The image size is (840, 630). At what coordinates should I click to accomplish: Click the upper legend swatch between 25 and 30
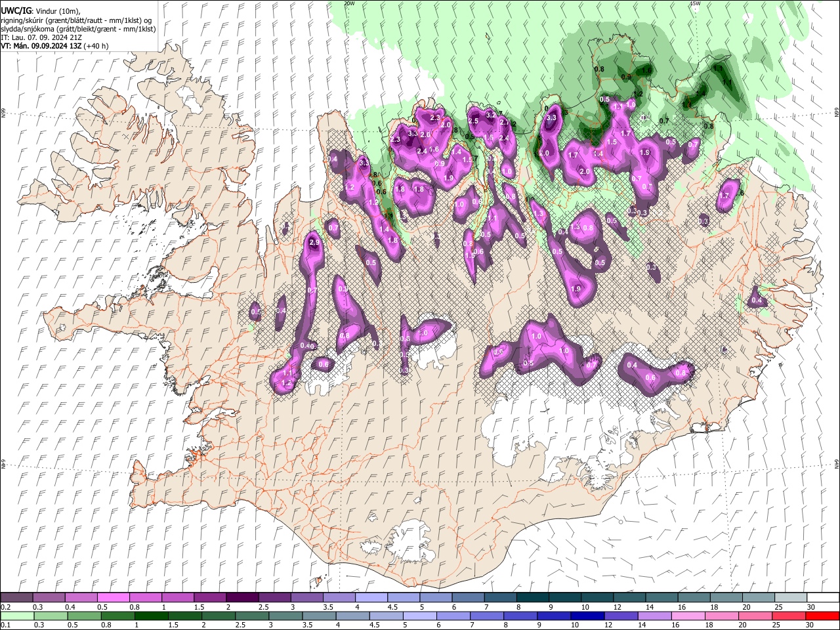(x=791, y=598)
